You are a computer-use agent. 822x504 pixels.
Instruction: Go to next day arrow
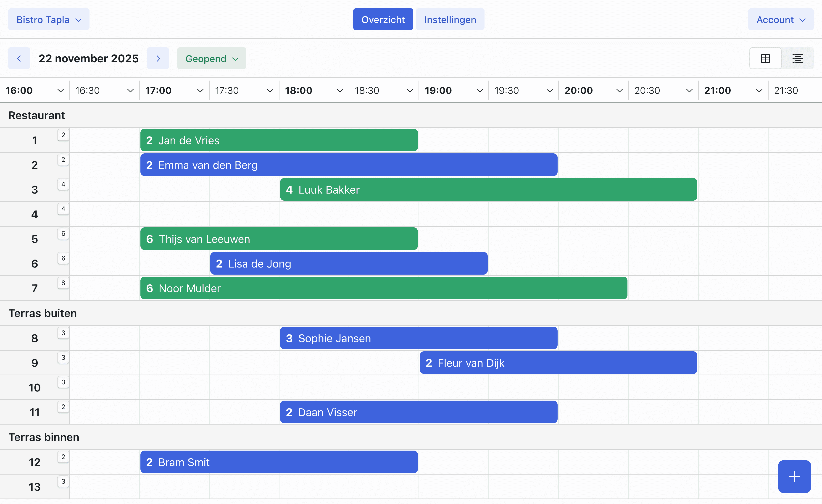pyautogui.click(x=158, y=58)
